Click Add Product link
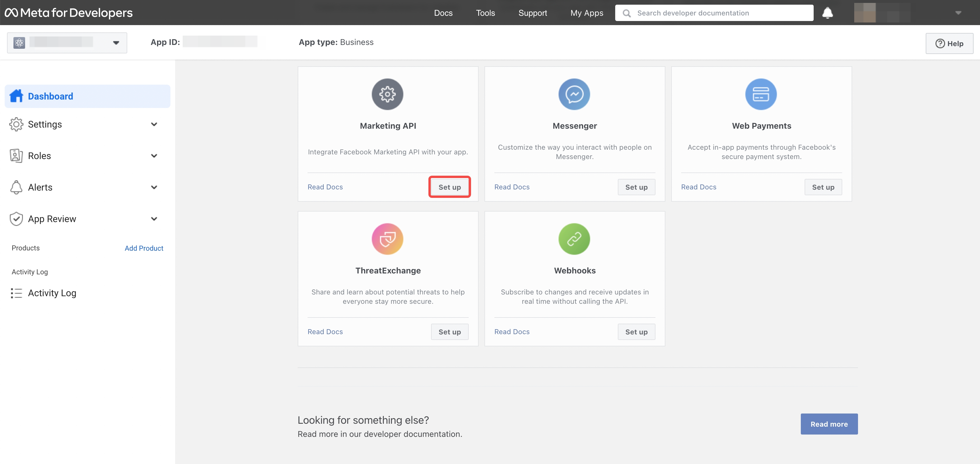 pyautogui.click(x=144, y=247)
